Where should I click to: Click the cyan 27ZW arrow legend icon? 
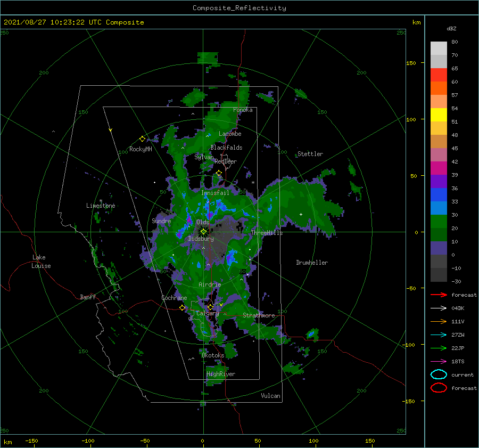439,335
